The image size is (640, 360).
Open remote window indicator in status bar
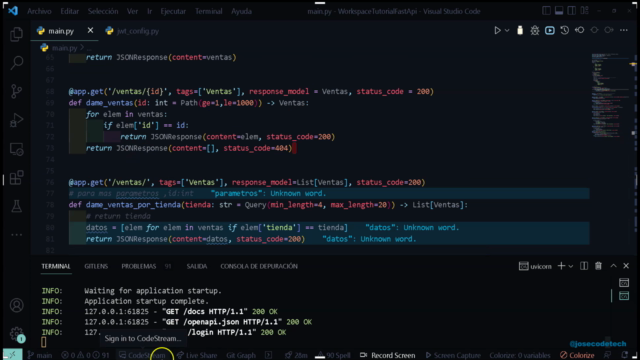click(x=12, y=355)
